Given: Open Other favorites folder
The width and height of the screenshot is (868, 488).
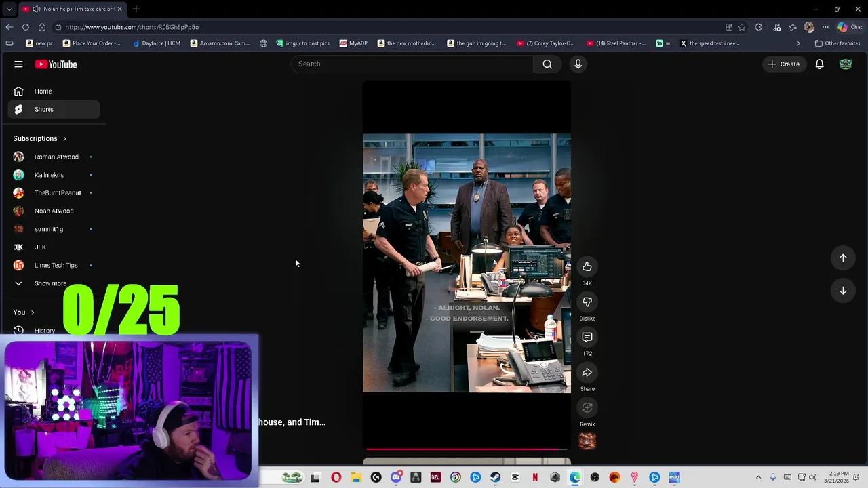Looking at the screenshot, I should coord(837,43).
